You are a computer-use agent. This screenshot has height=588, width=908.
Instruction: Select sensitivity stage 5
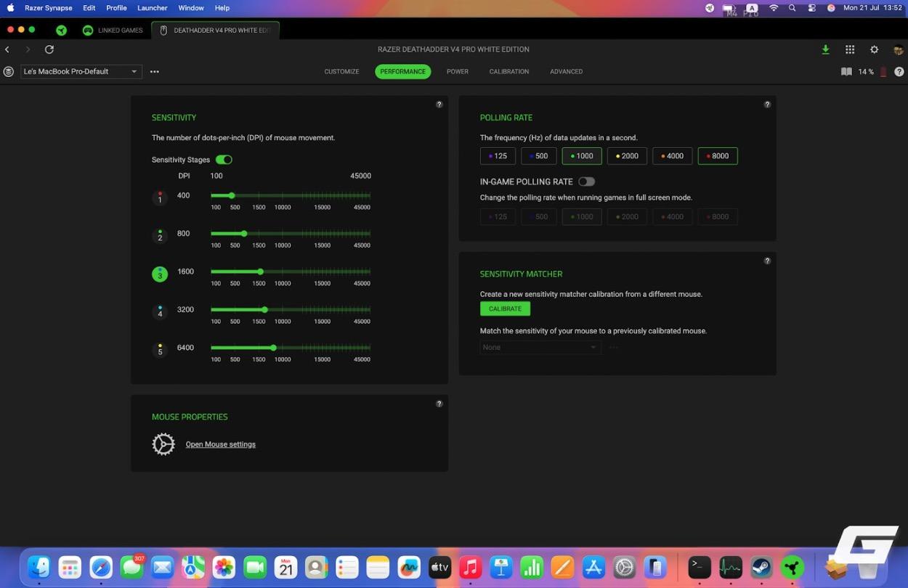pos(160,350)
